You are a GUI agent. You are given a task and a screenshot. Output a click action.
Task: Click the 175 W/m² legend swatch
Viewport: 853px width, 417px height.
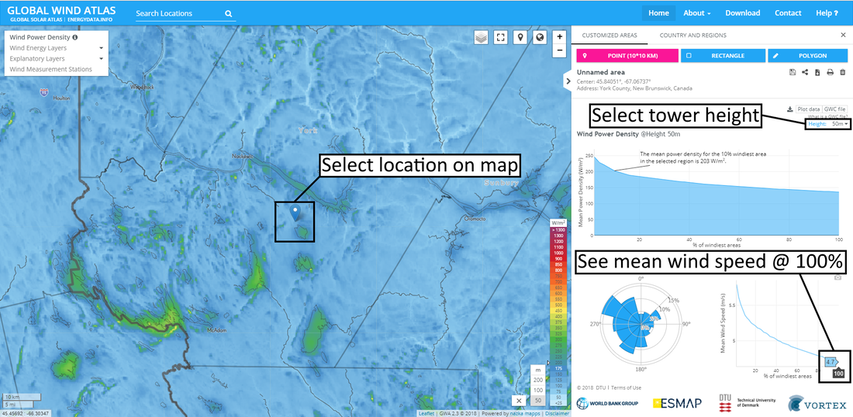pos(558,369)
